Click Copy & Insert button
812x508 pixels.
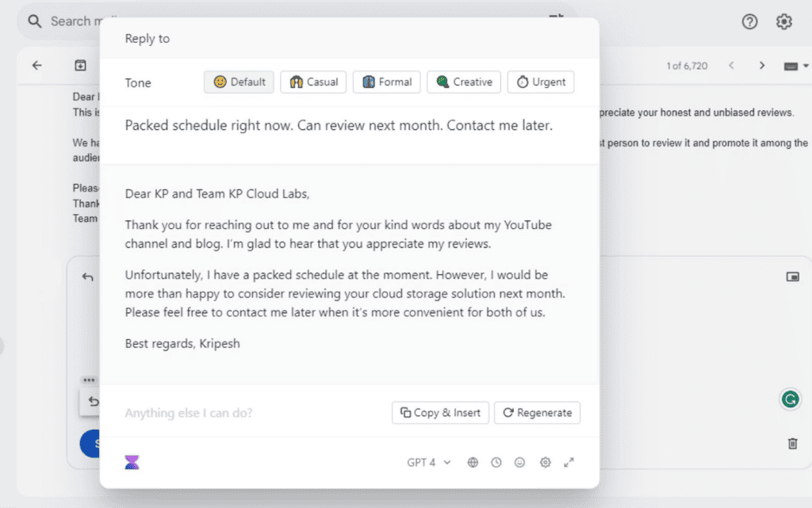440,413
